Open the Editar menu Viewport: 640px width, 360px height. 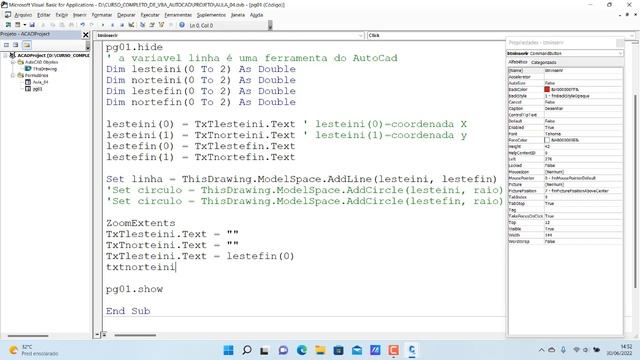pyautogui.click(x=44, y=15)
